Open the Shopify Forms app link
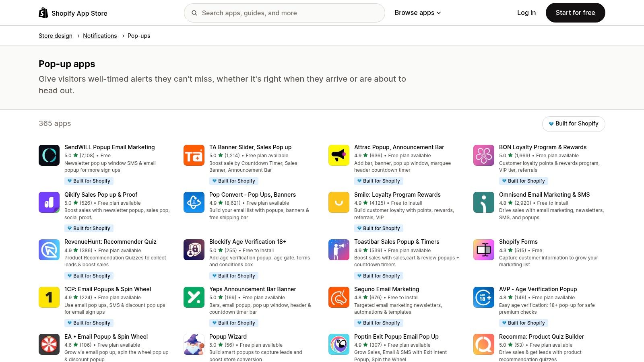Image resolution: width=644 pixels, height=362 pixels. click(518, 241)
